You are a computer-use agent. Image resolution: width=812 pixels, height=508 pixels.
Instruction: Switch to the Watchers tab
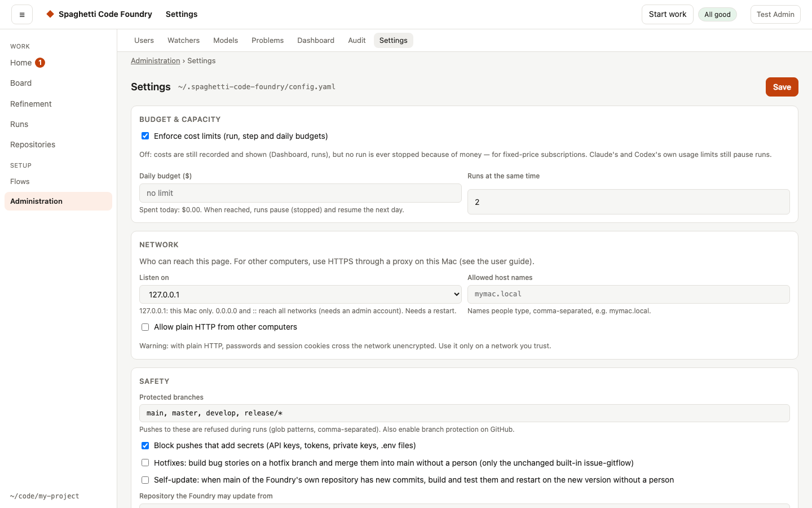point(183,41)
